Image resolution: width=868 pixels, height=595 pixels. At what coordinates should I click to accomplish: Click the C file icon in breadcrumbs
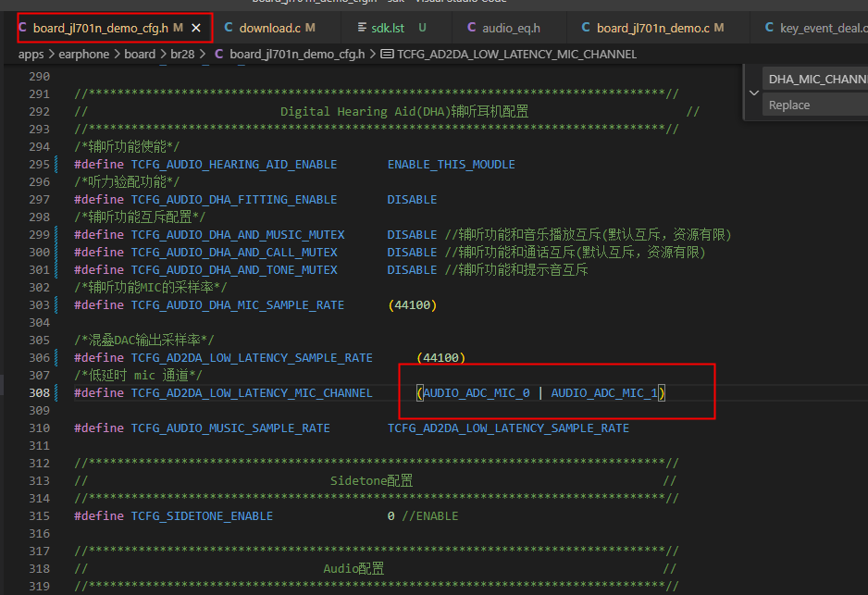pyautogui.click(x=219, y=55)
